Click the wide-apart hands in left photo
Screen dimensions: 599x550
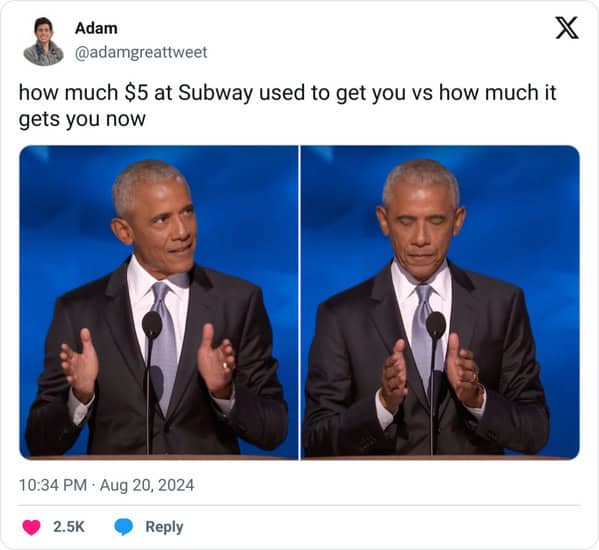[x=147, y=363]
